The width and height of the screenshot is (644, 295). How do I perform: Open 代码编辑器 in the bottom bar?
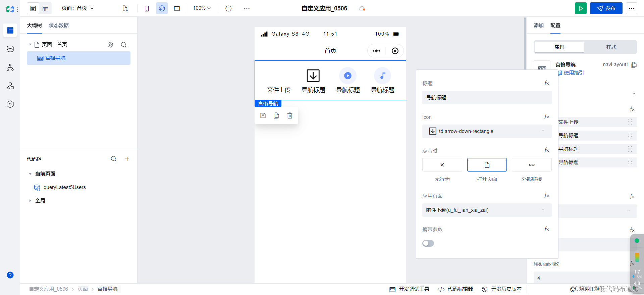click(455, 289)
